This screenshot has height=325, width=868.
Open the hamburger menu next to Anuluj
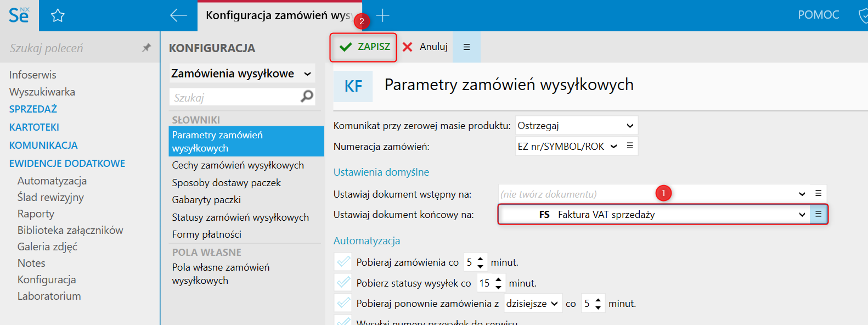(466, 47)
